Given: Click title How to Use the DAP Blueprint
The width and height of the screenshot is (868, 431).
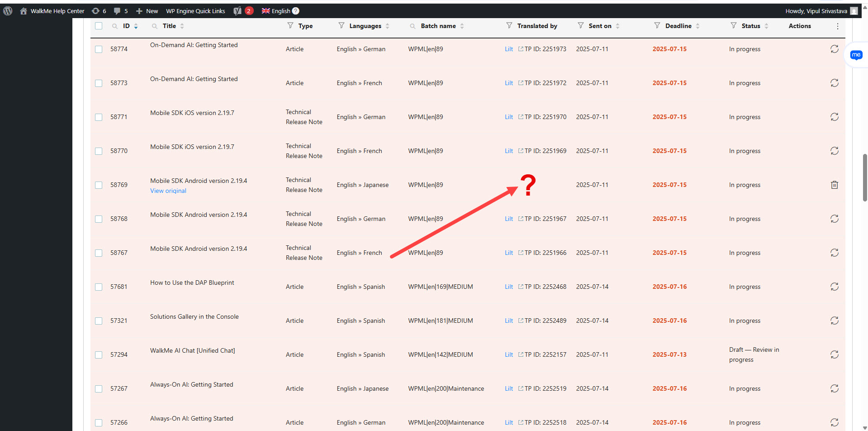Looking at the screenshot, I should pos(192,283).
